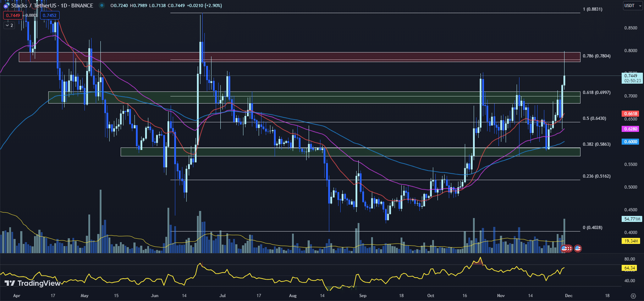The image size is (644, 301).
Task: Click the yellow 64.34 RSI value label
Action: point(630,268)
